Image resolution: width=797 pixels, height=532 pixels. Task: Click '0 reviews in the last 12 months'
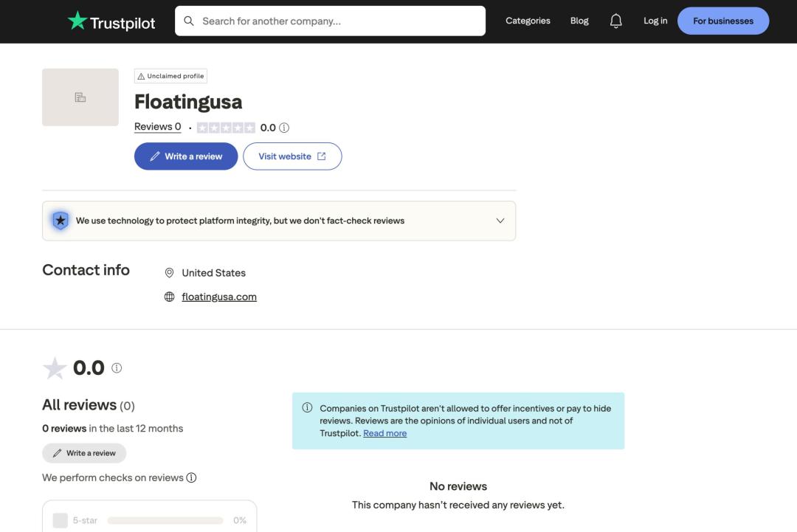pyautogui.click(x=113, y=429)
